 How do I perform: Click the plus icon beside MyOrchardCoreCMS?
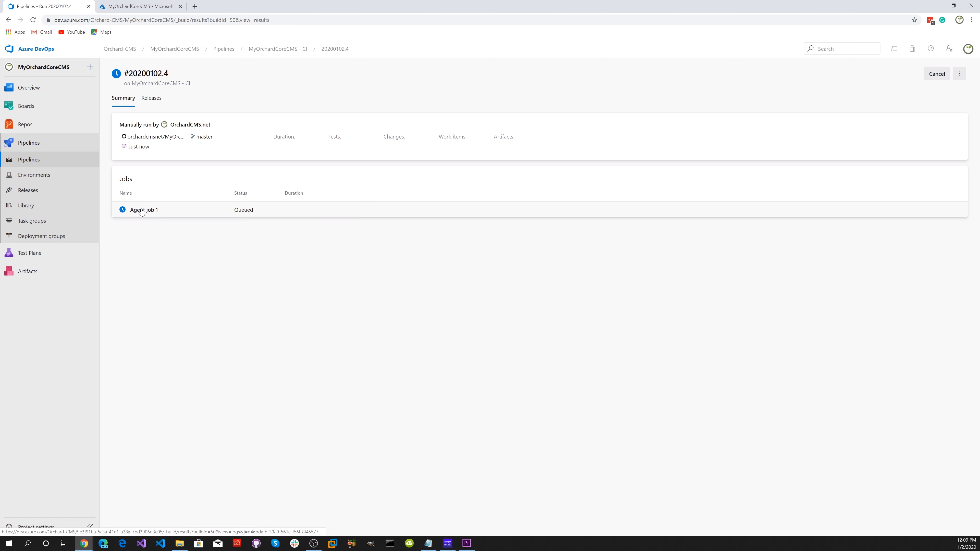tap(90, 67)
